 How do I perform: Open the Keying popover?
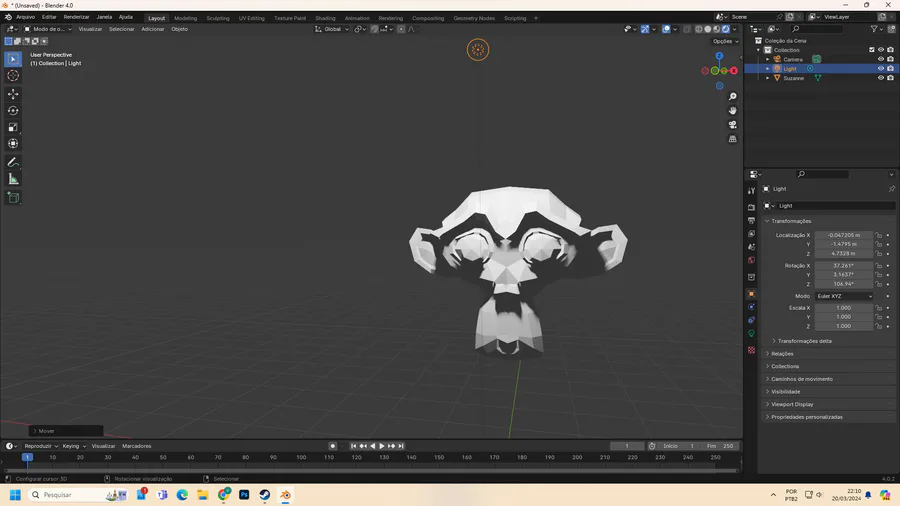click(73, 446)
